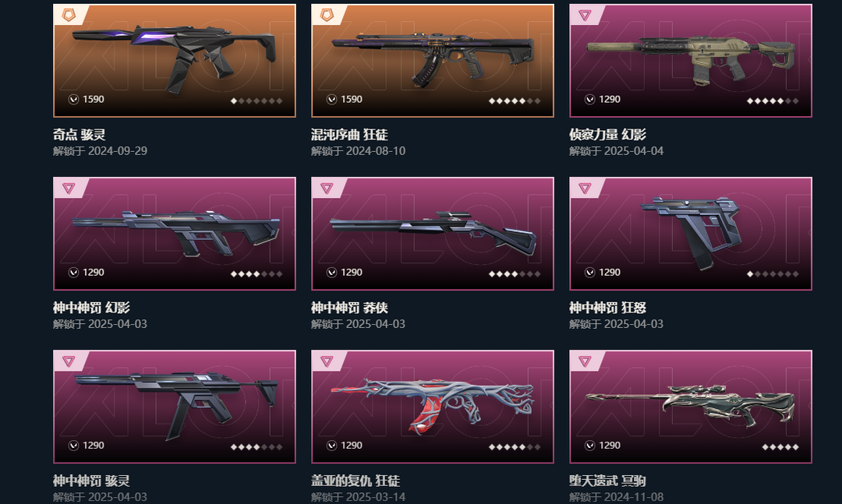Click the 1590 price on 混沌序曲 狂徒 card
Viewport: 842px width, 504px height.
pos(352,99)
